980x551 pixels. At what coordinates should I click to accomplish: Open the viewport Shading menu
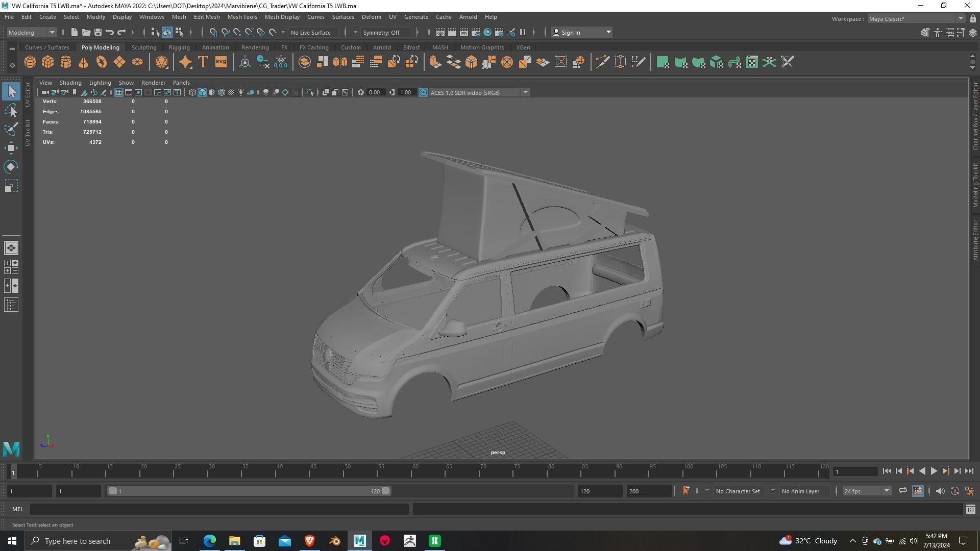[x=70, y=83]
